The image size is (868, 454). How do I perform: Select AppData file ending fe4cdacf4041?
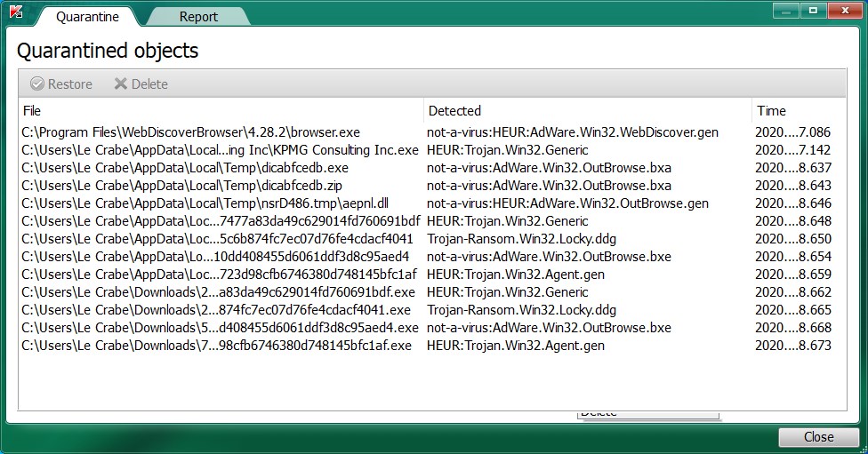click(432, 239)
